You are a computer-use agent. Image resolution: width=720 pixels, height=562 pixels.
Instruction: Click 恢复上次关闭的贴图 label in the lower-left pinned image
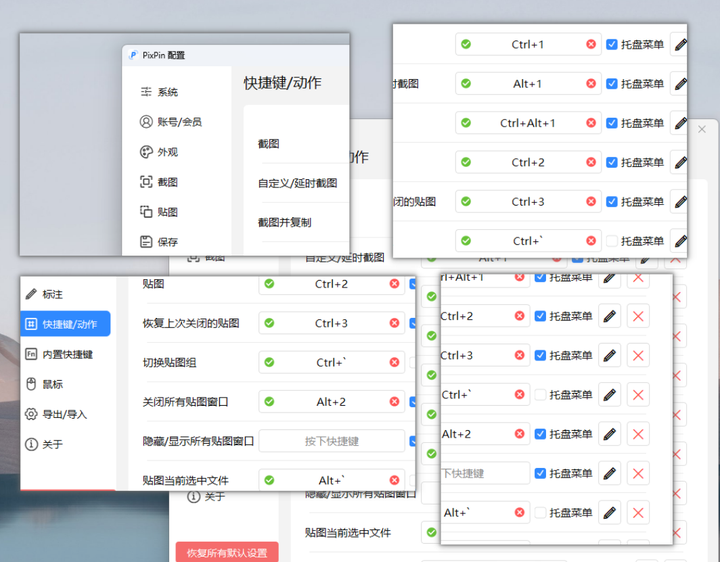click(191, 323)
